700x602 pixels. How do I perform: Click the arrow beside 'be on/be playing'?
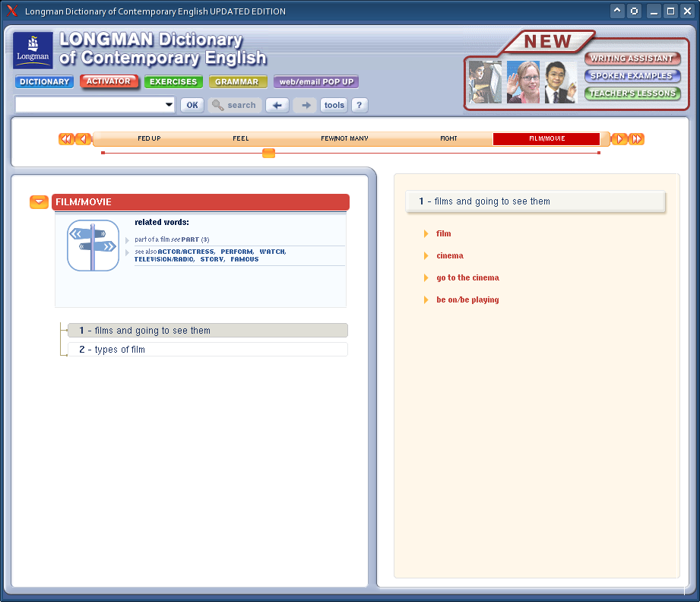426,299
